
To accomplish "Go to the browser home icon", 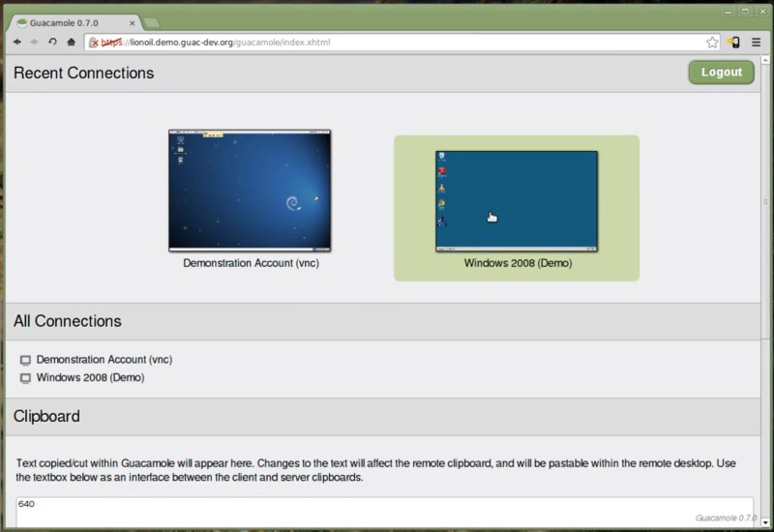I will [71, 42].
